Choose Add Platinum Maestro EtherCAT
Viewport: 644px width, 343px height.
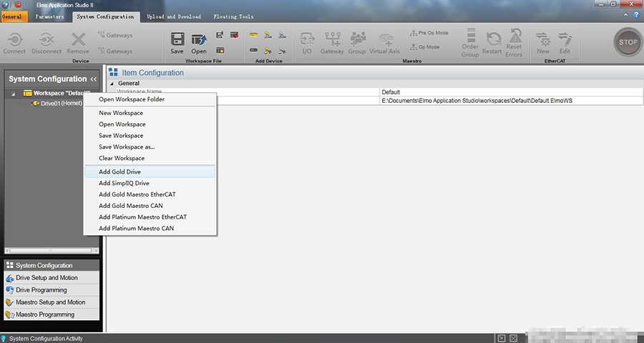coord(142,217)
